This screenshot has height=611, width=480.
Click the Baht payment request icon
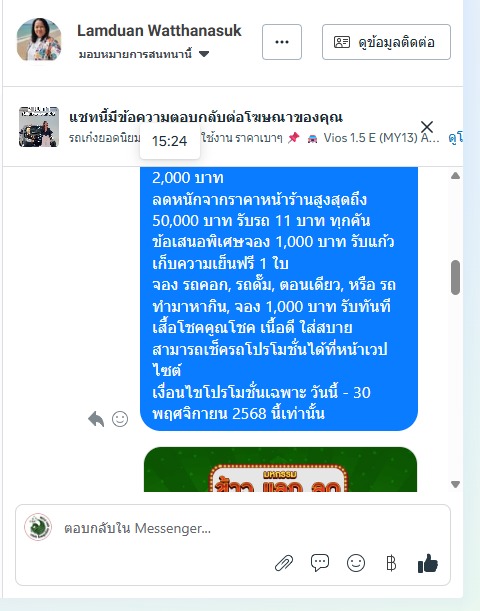[x=391, y=563]
